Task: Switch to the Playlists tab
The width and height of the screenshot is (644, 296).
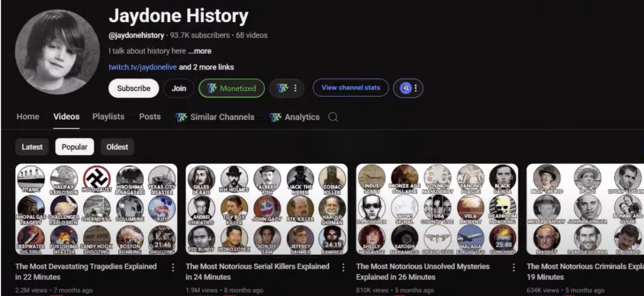Action: [x=108, y=117]
